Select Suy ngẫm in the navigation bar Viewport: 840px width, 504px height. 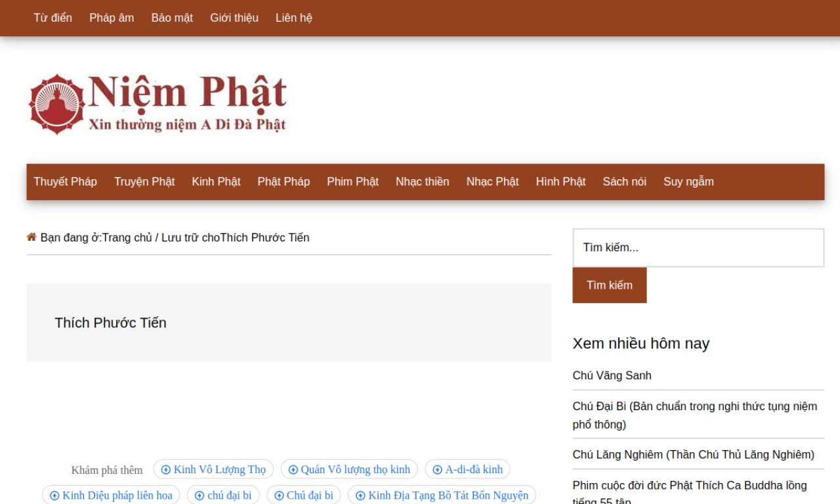pos(688,182)
